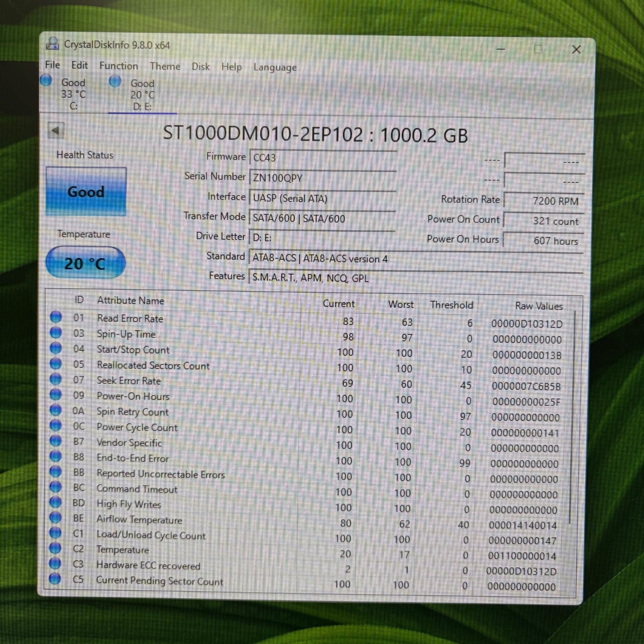
Task: Select the Read Error Rate attribute name
Action: coord(130,318)
